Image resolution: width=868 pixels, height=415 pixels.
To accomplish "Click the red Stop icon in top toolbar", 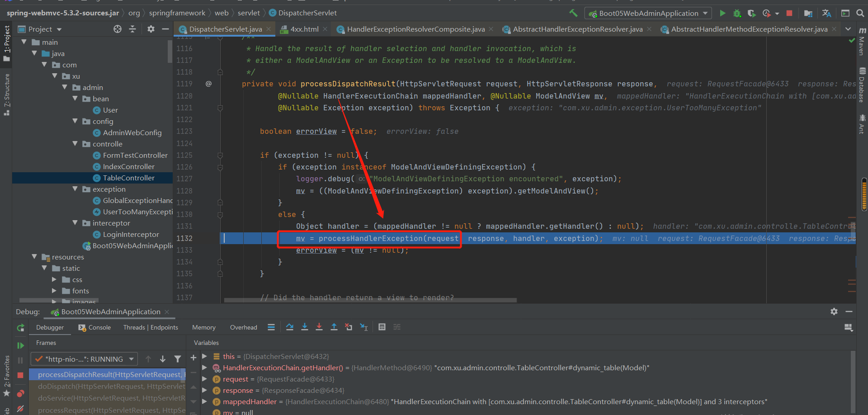I will coord(789,13).
